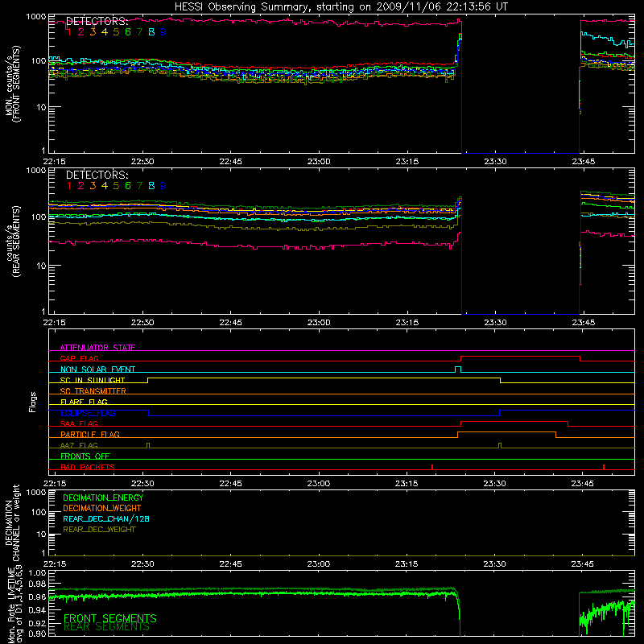Select cyan detector 8 in rear segments legend
The width and height of the screenshot is (644, 644).
tap(151, 186)
